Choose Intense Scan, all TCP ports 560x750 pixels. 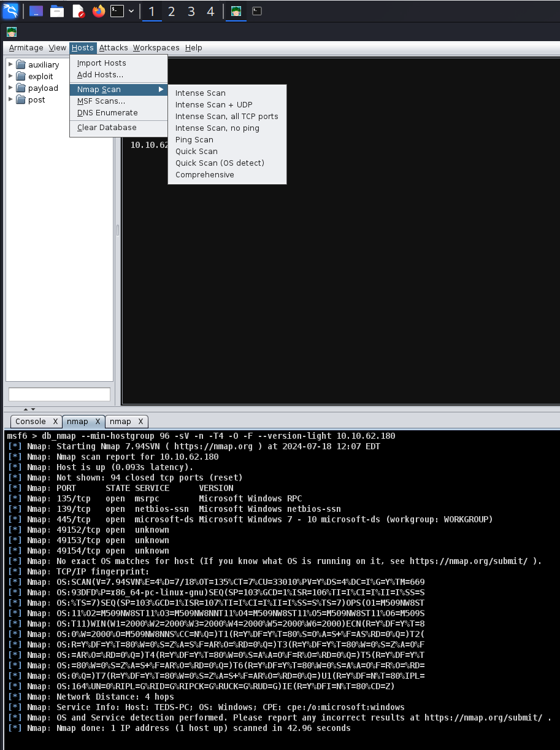(227, 117)
